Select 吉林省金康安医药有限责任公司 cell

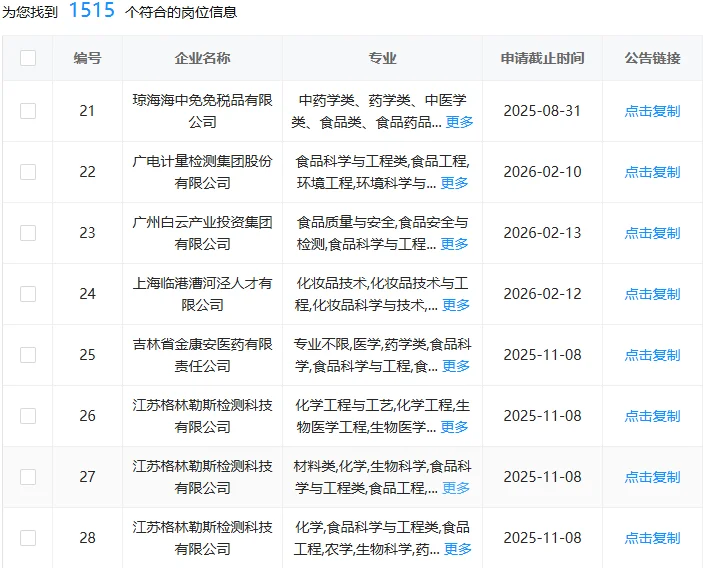202,355
